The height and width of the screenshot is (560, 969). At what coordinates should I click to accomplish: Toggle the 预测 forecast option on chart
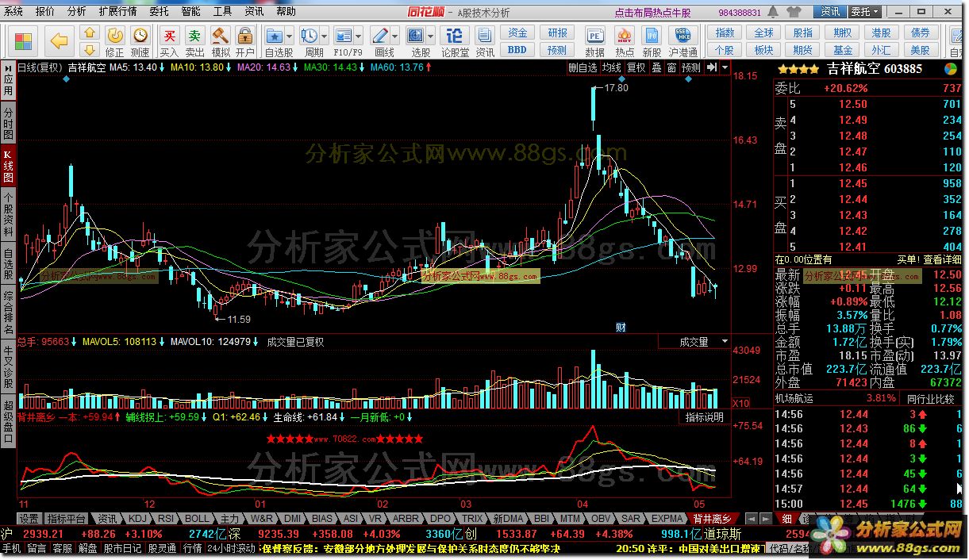(691, 67)
